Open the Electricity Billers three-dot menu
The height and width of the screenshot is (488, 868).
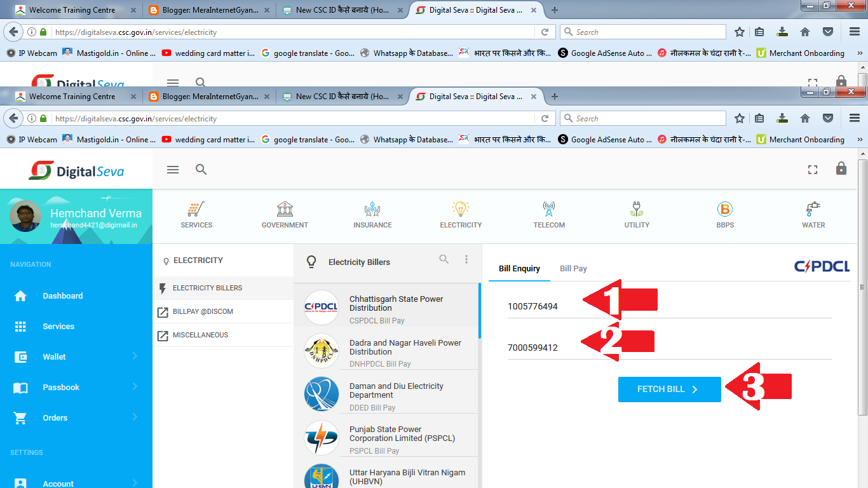pyautogui.click(x=466, y=259)
